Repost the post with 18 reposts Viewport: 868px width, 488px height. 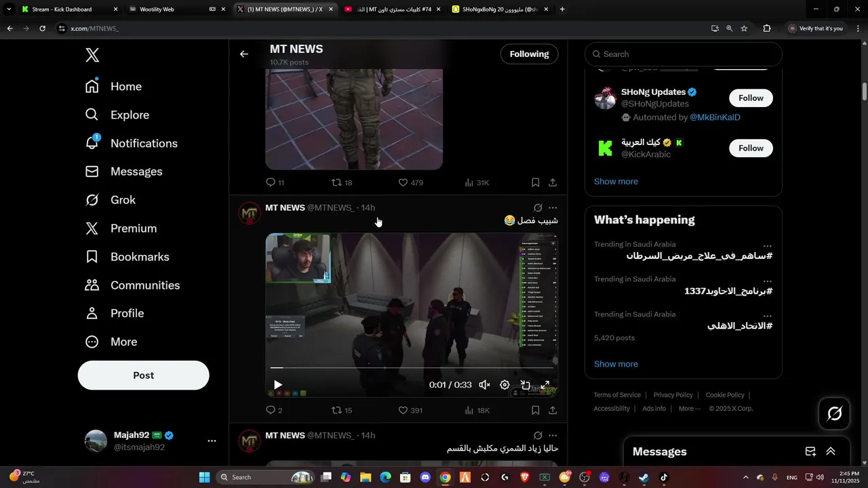click(341, 182)
